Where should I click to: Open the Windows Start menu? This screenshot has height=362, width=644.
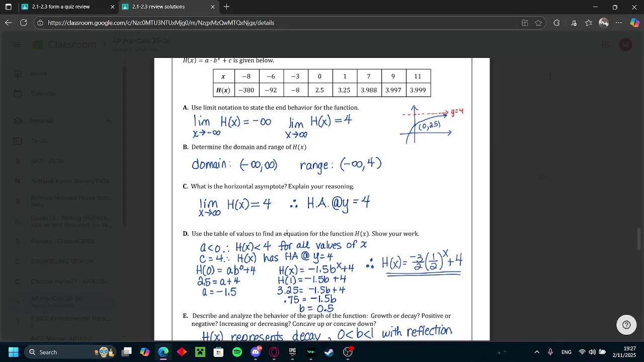pyautogui.click(x=13, y=352)
